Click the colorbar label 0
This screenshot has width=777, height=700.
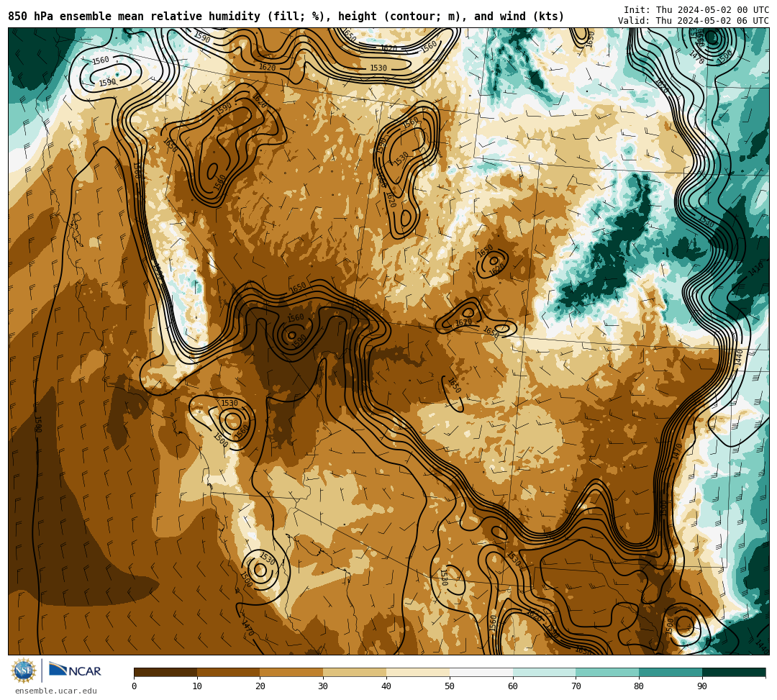(x=135, y=686)
